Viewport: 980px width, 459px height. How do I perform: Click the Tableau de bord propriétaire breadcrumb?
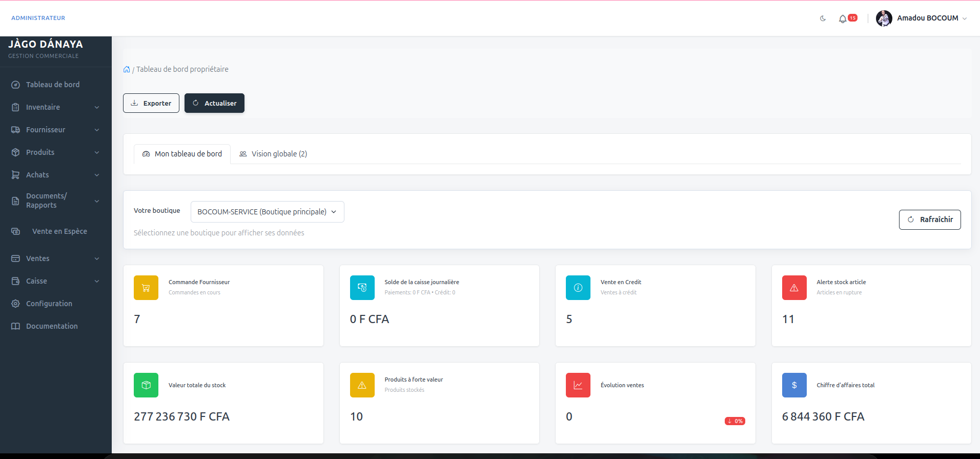(182, 69)
